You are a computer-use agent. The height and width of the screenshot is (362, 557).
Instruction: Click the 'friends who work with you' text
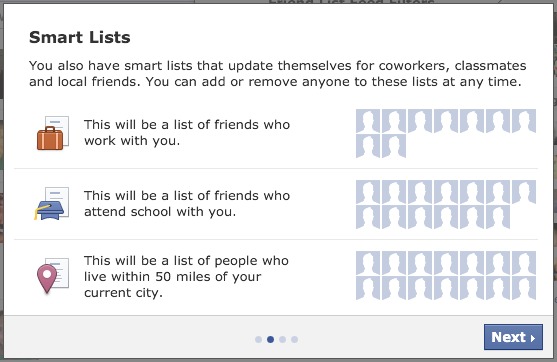click(187, 133)
